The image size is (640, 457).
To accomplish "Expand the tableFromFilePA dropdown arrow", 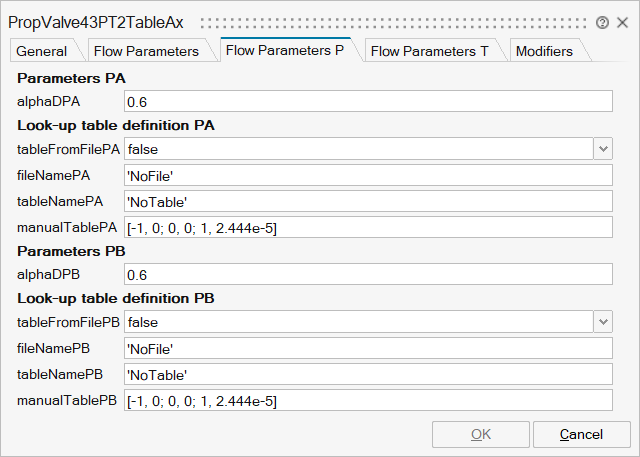I will [x=602, y=149].
